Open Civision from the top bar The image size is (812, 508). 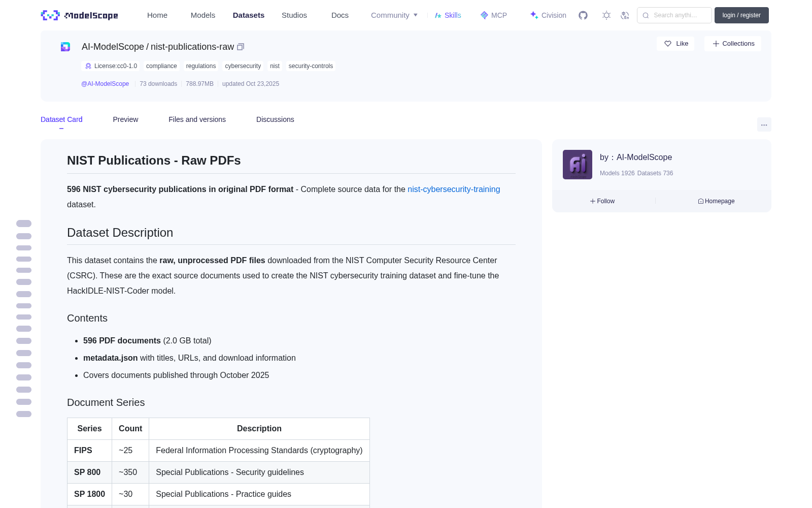click(548, 15)
